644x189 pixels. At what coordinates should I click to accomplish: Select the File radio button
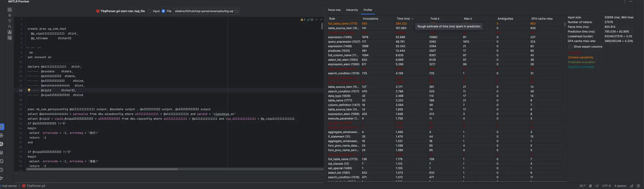click(163, 11)
